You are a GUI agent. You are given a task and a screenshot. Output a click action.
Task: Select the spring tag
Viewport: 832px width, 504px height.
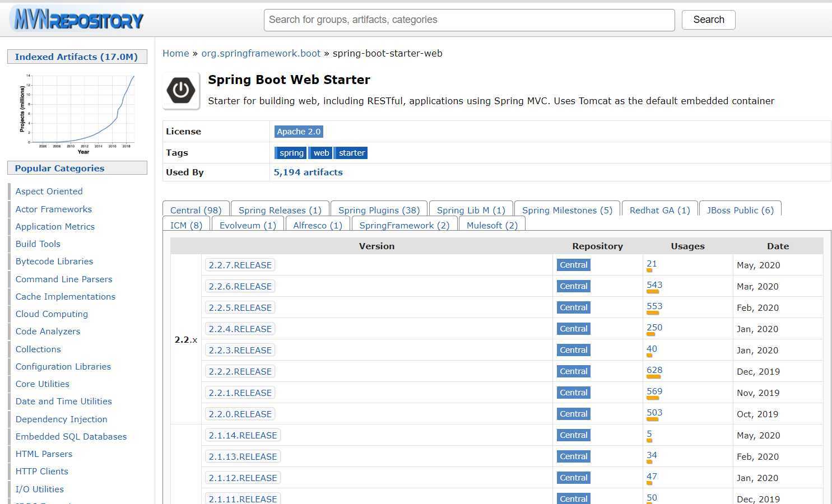pos(291,153)
